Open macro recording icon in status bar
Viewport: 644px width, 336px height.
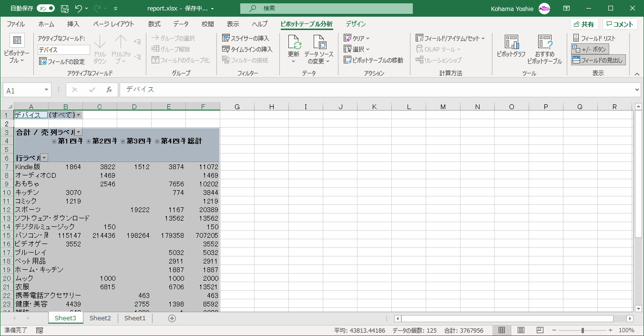pyautogui.click(x=40, y=330)
